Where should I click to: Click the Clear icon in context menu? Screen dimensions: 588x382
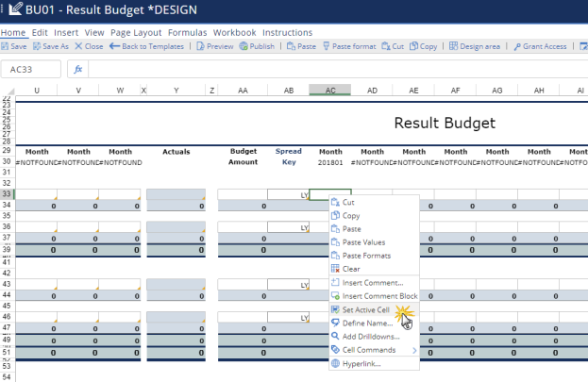[335, 269]
